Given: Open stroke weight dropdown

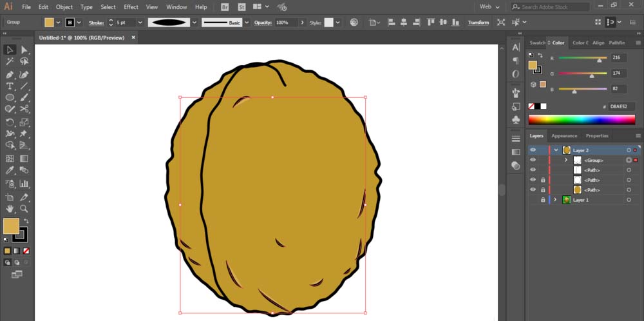Looking at the screenshot, I should pos(140,22).
